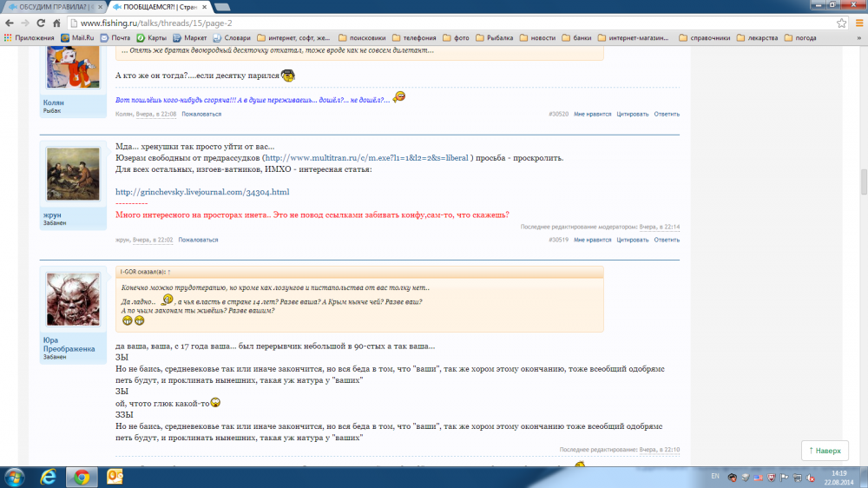Open the Приложения apps shortcut
868x488 pixels.
click(30, 38)
